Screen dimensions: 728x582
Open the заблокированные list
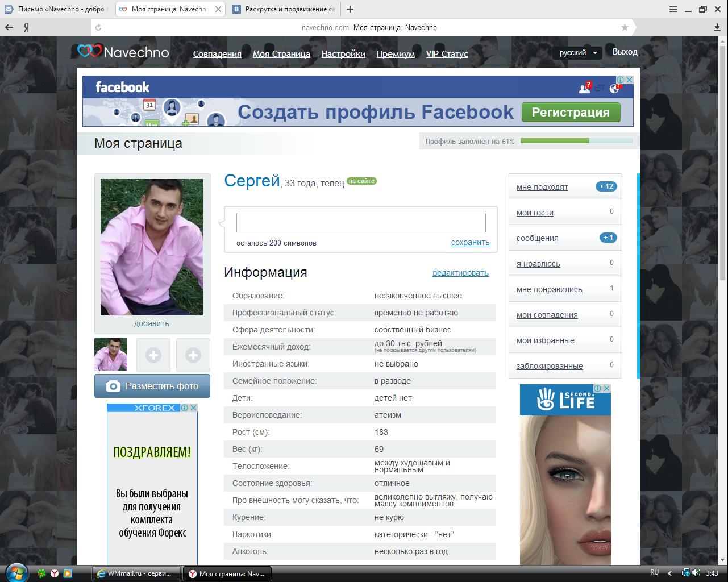[x=550, y=366]
